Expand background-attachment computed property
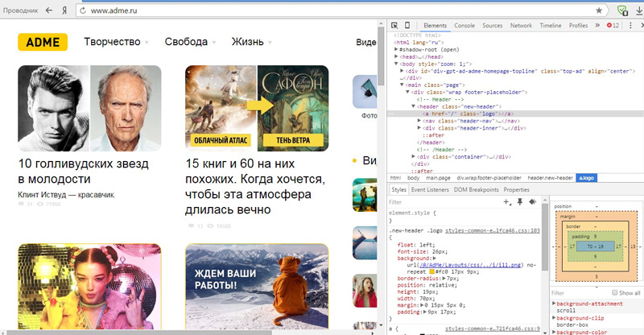The image size is (644, 335). tap(554, 301)
